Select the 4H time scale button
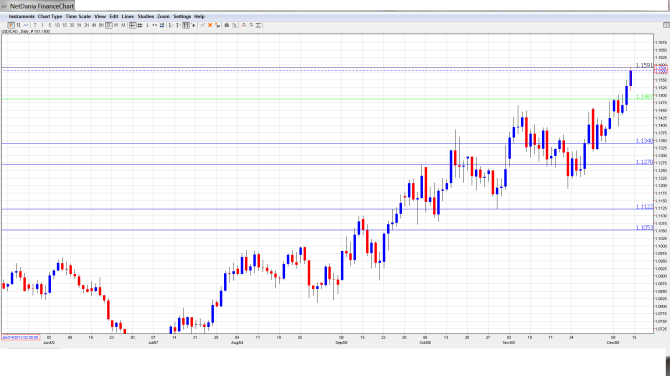The image size is (670, 376). point(94,25)
